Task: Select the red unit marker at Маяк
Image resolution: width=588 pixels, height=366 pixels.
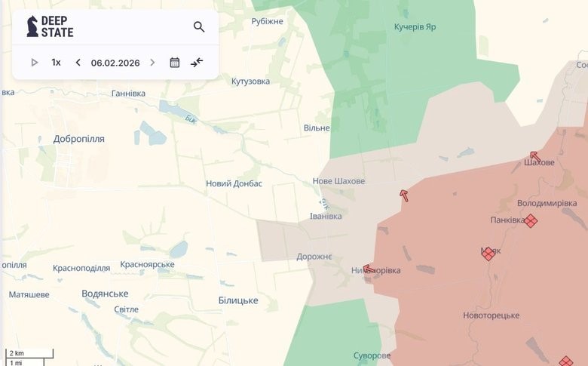Action: [x=488, y=254]
